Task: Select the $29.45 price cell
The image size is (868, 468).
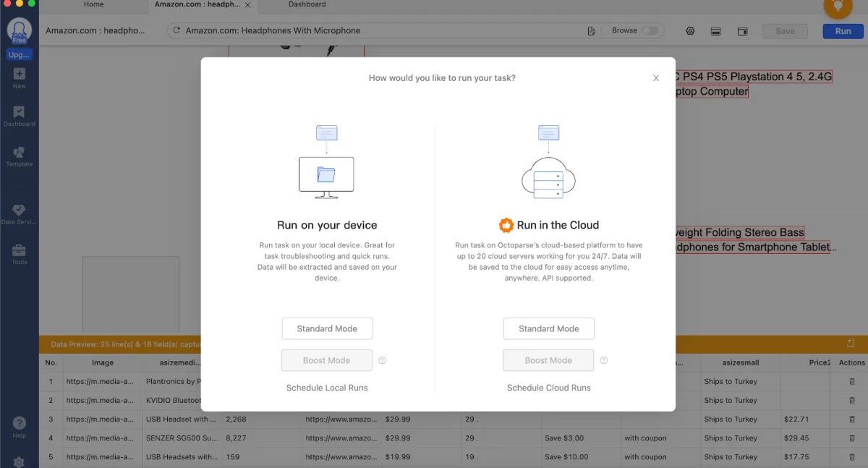Action: [x=806, y=438]
